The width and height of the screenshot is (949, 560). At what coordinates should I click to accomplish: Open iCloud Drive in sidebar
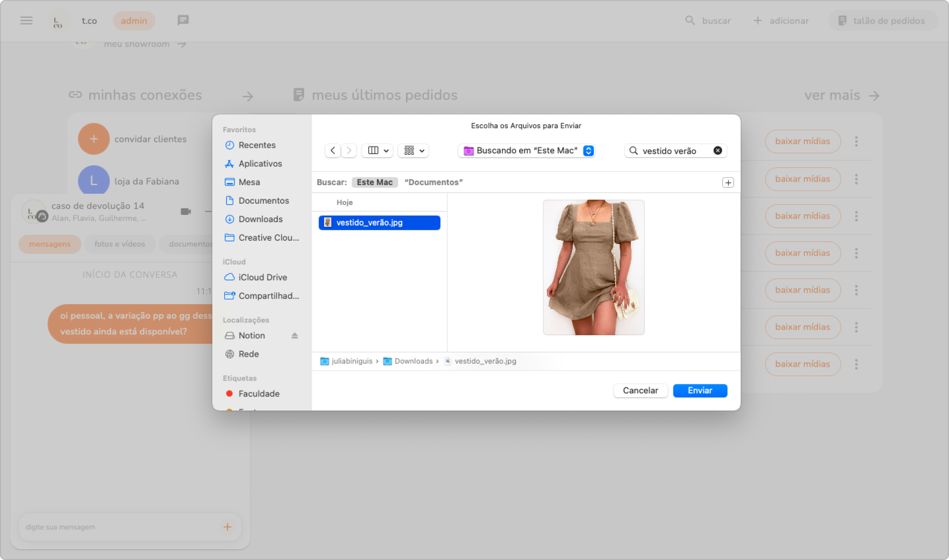(x=262, y=277)
